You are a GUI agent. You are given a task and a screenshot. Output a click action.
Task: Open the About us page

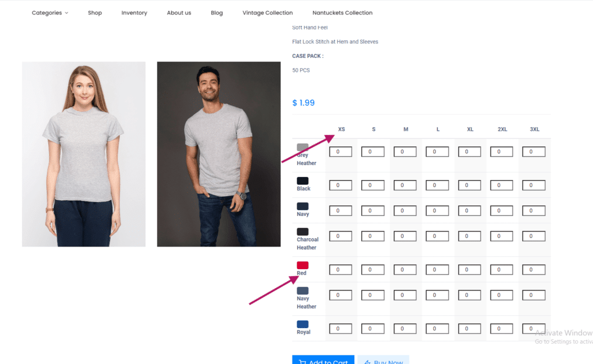click(x=179, y=13)
